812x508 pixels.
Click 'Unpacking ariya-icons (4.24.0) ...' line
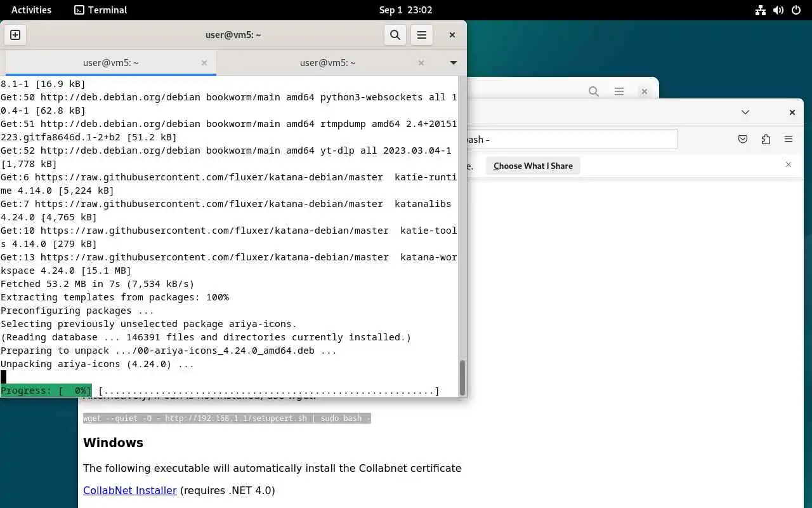point(97,364)
